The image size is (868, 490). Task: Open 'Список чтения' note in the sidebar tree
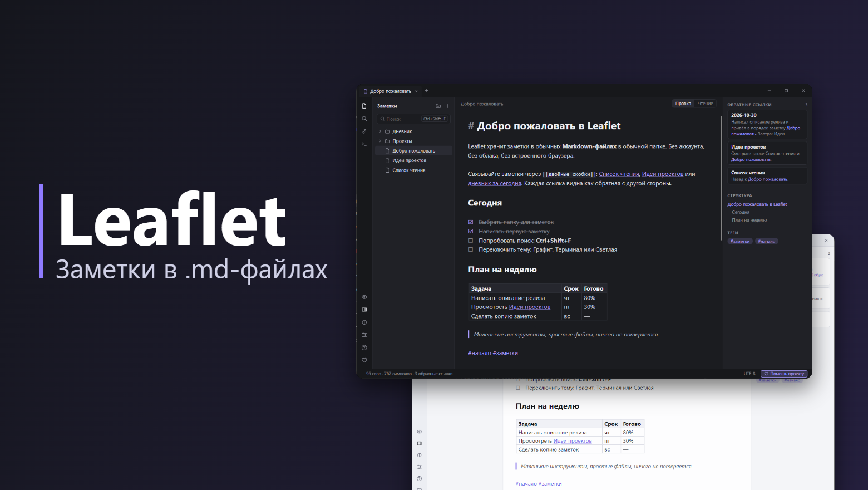413,170
